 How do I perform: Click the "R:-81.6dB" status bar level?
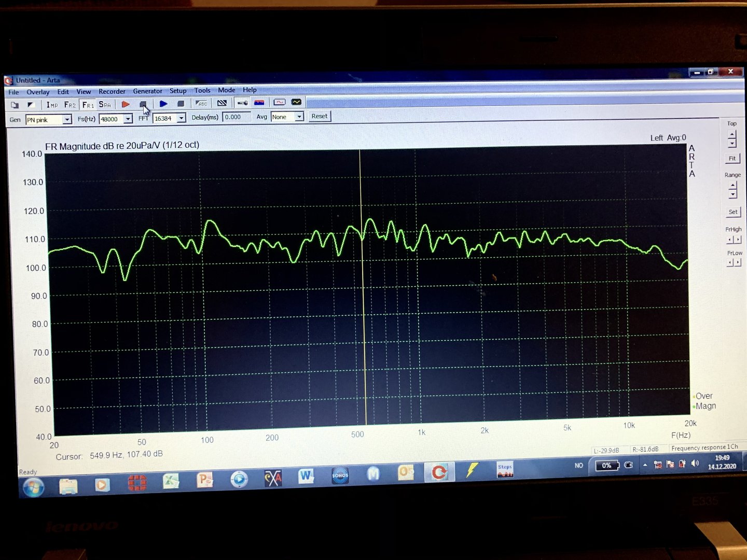tap(645, 449)
